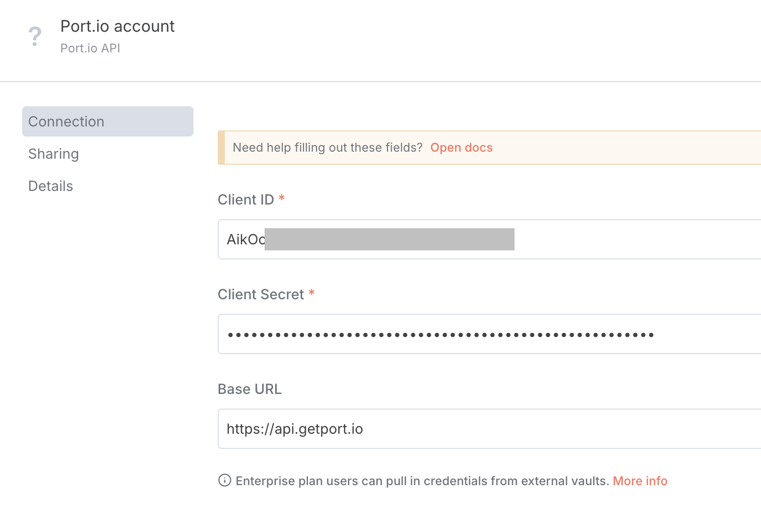
Task: Click the Port.io API subtitle
Action: (x=90, y=48)
